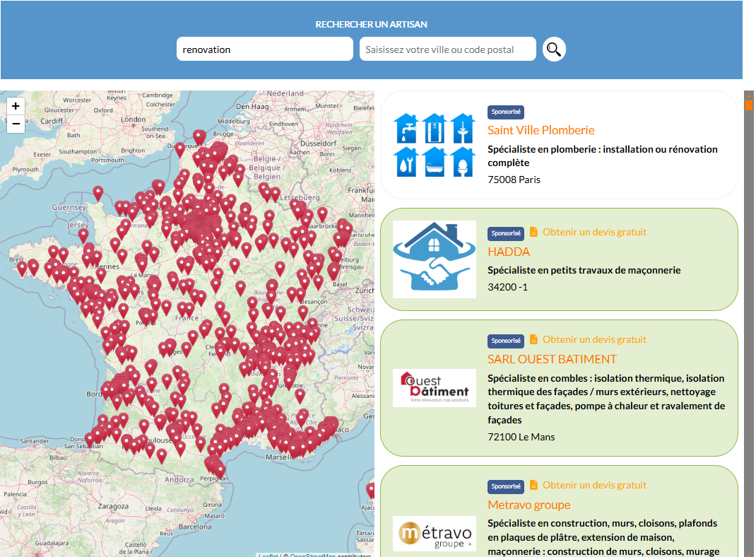The height and width of the screenshot is (557, 756).
Task: Click the map marker near Ajaccio in Corsica
Action: (370, 491)
